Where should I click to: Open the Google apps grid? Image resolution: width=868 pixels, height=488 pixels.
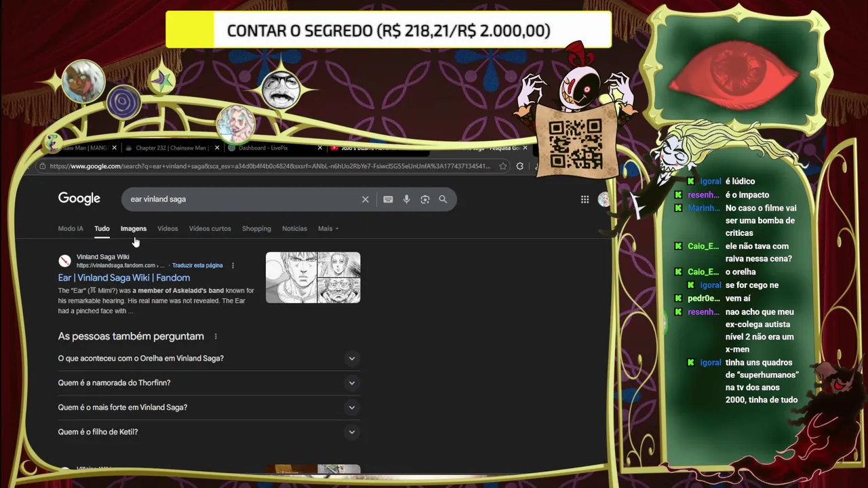pos(585,199)
